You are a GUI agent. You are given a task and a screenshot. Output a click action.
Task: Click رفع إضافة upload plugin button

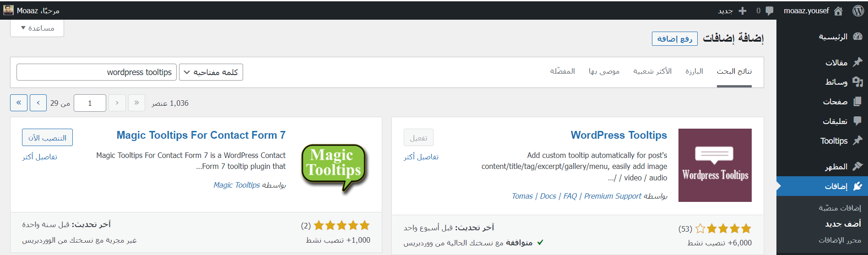click(675, 39)
